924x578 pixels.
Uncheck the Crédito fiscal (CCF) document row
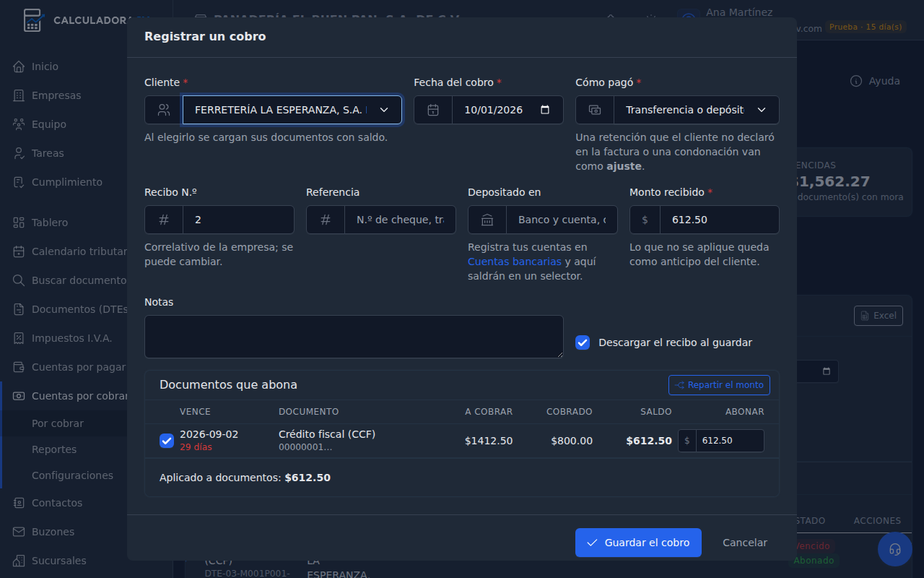(167, 441)
